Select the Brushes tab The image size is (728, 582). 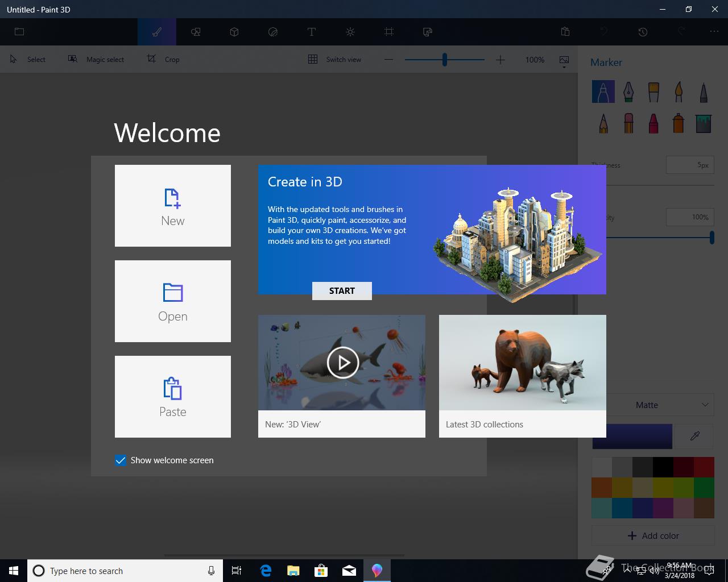click(x=157, y=32)
